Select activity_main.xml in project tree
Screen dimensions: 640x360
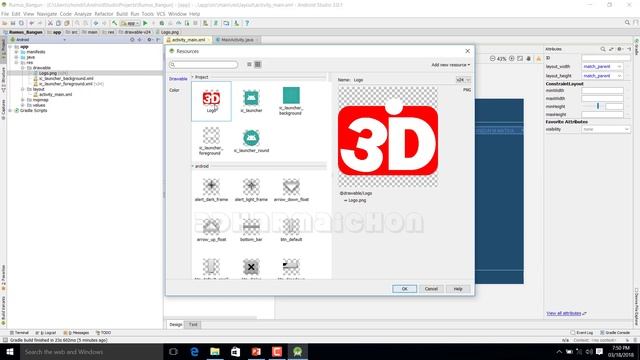pyautogui.click(x=52, y=94)
